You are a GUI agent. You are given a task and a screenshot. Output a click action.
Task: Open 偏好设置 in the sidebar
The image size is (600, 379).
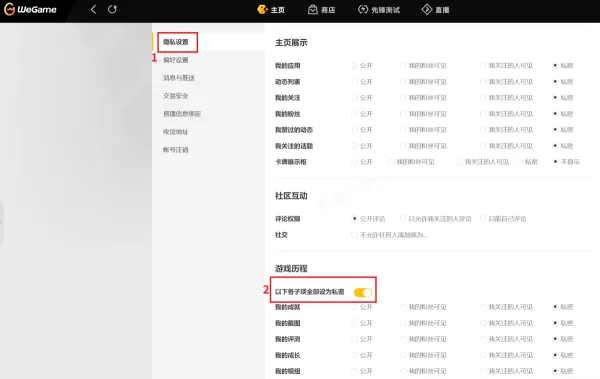point(176,60)
